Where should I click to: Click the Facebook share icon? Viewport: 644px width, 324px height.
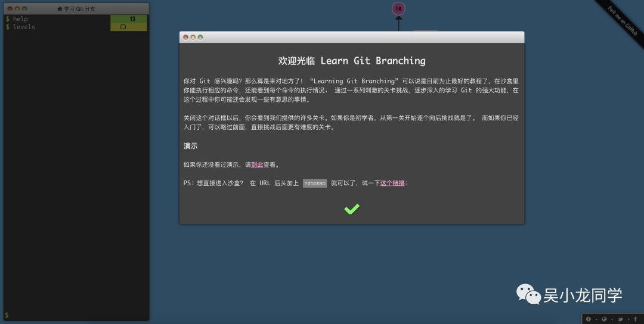pos(636,319)
